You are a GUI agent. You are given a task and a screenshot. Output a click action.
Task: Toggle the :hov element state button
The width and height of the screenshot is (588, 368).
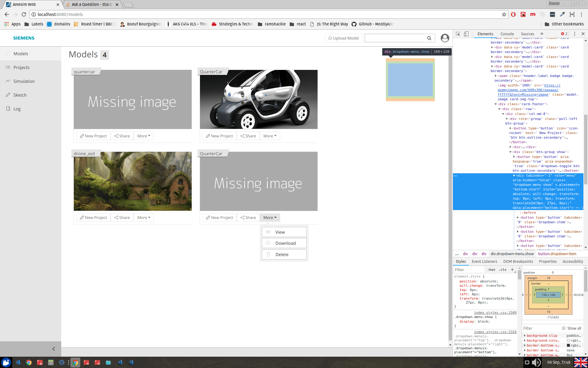pos(491,270)
